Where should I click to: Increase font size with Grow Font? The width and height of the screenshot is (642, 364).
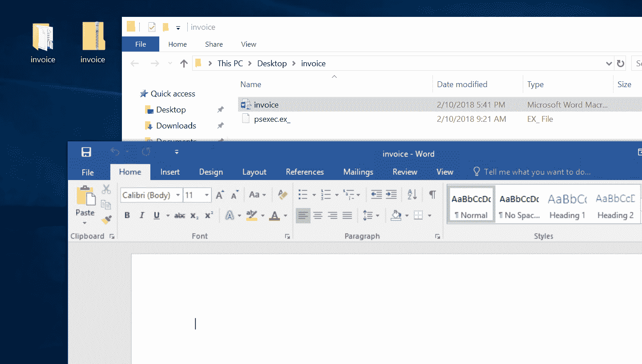tap(220, 195)
